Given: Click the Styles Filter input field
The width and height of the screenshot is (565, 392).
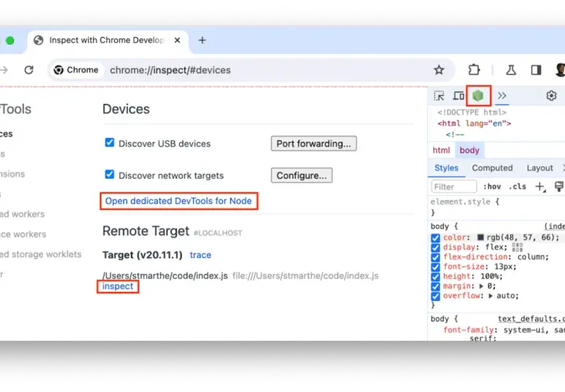Looking at the screenshot, I should pyautogui.click(x=454, y=187).
